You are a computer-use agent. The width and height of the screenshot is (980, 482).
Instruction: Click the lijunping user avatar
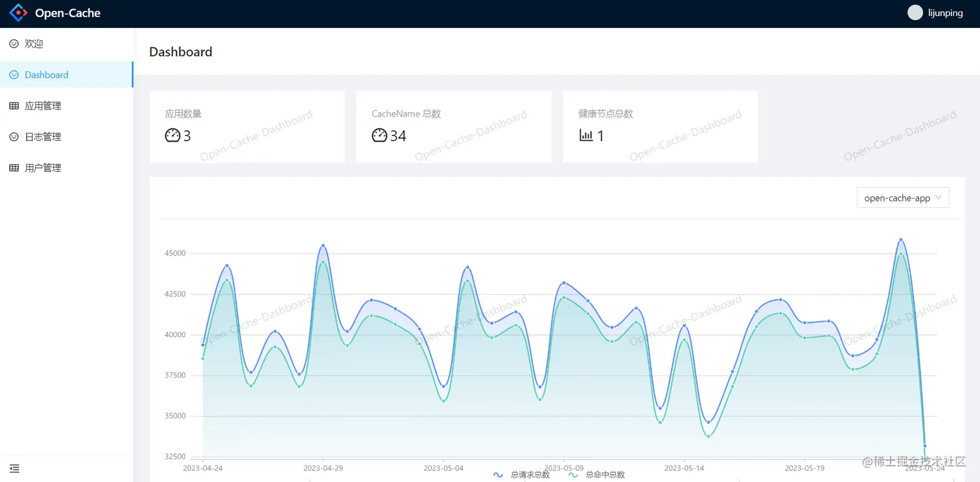(915, 13)
